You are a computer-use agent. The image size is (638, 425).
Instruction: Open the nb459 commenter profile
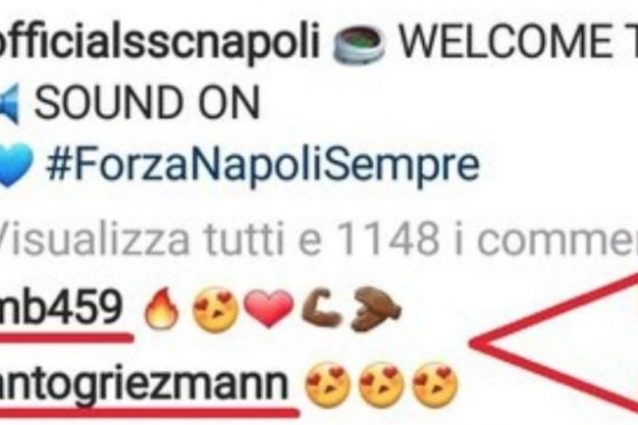(x=61, y=308)
